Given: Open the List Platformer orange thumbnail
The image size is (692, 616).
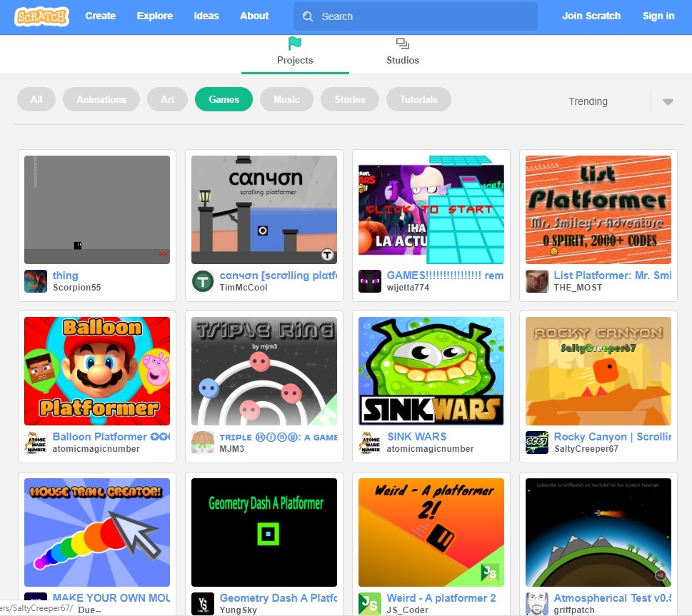Looking at the screenshot, I should pyautogui.click(x=598, y=210).
